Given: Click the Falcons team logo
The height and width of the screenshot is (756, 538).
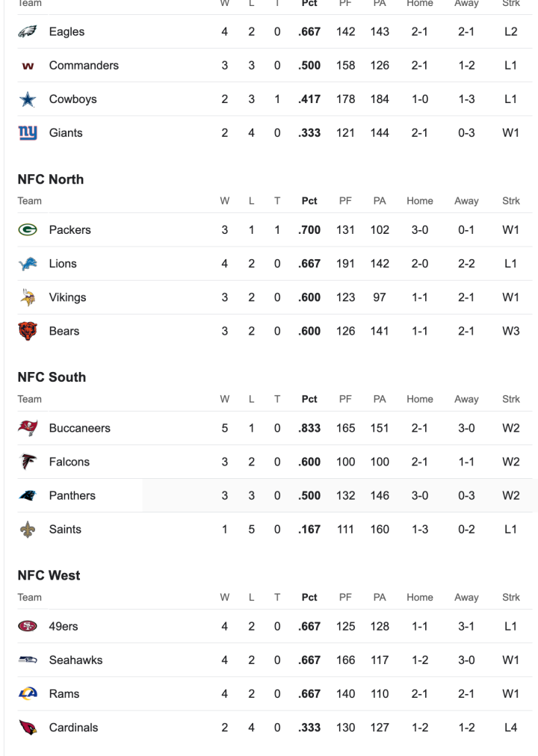Looking at the screenshot, I should pos(28,462).
